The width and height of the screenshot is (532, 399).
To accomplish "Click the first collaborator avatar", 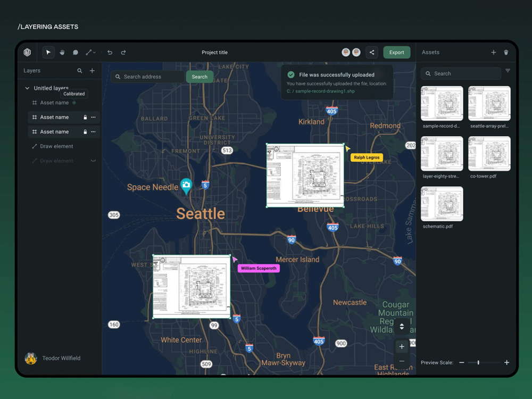I will [x=346, y=52].
